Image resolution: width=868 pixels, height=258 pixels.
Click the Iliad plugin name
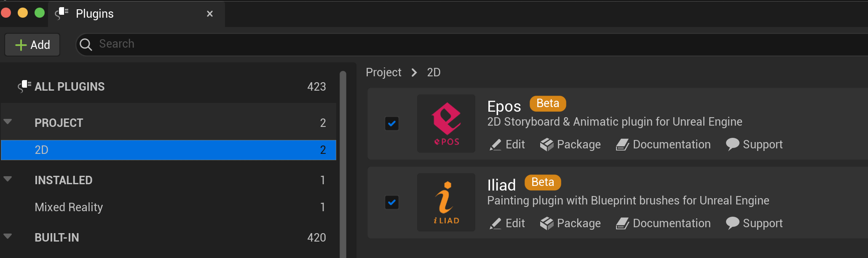click(501, 185)
